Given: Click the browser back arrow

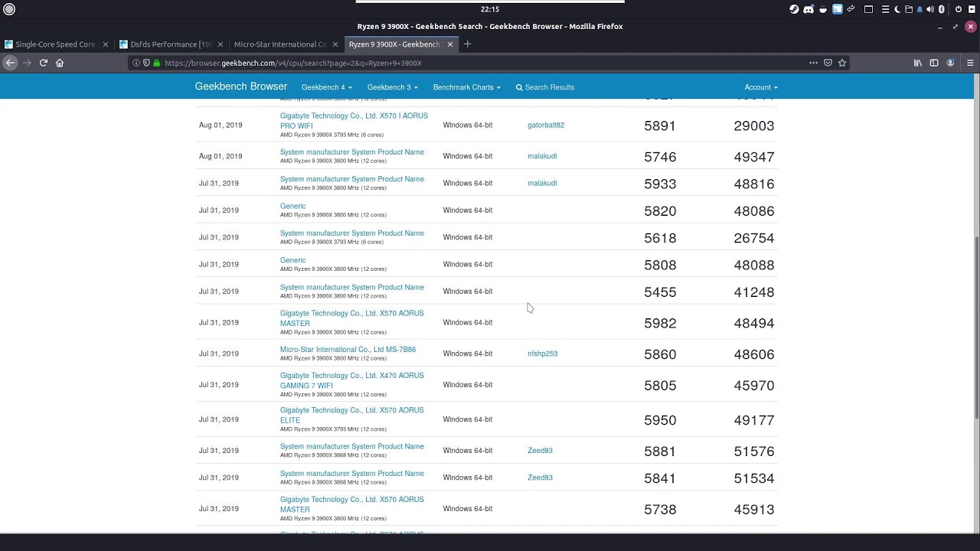Looking at the screenshot, I should click(x=10, y=63).
